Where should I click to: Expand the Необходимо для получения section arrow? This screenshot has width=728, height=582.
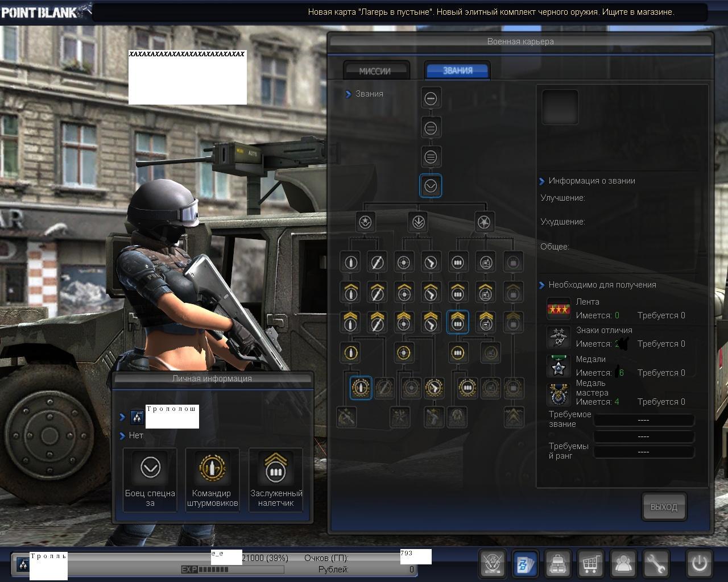542,285
